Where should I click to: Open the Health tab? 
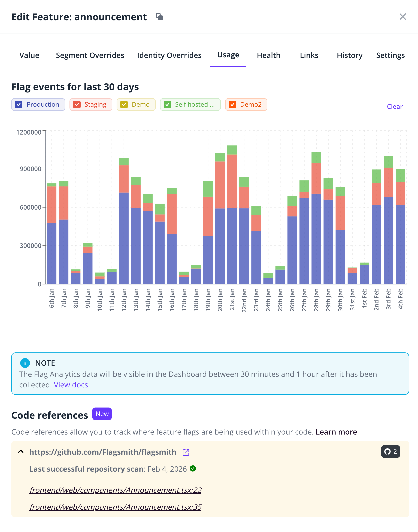point(268,55)
